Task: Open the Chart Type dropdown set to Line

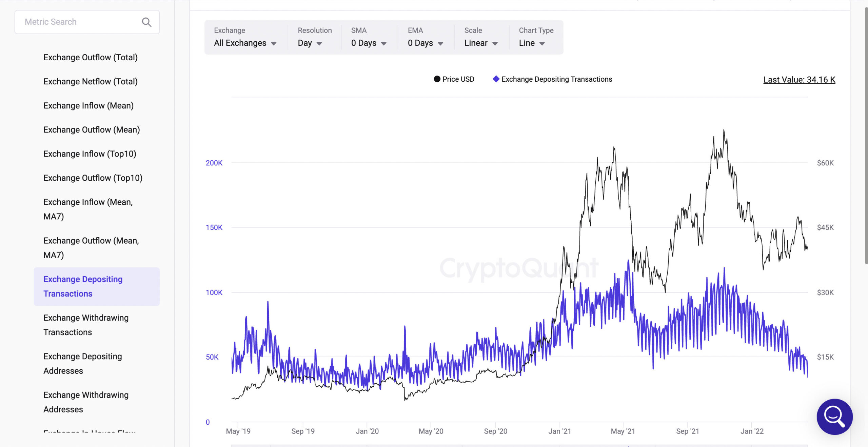Action: click(x=532, y=43)
